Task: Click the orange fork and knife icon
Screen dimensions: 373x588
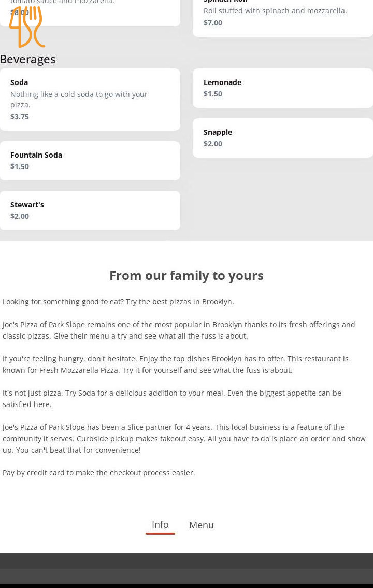Action: 27,27
